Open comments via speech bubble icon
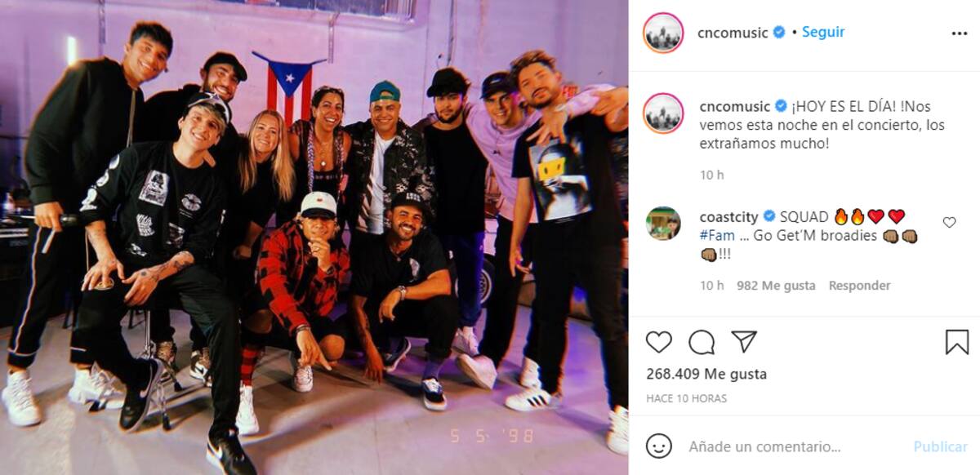Screen dimensions: 980x475 (702, 342)
